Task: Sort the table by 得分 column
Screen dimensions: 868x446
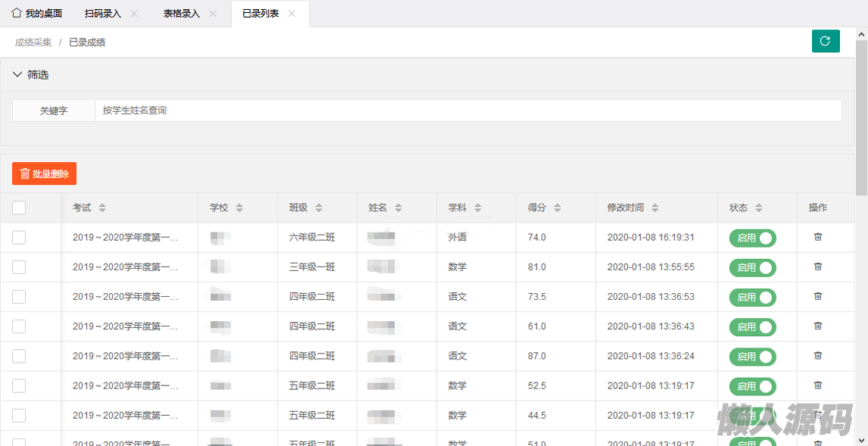Action: [558, 208]
